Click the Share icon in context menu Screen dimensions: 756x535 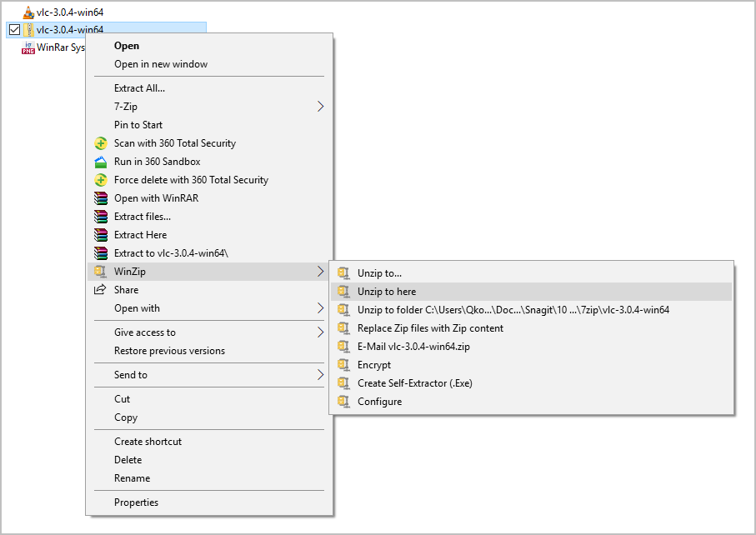(100, 290)
